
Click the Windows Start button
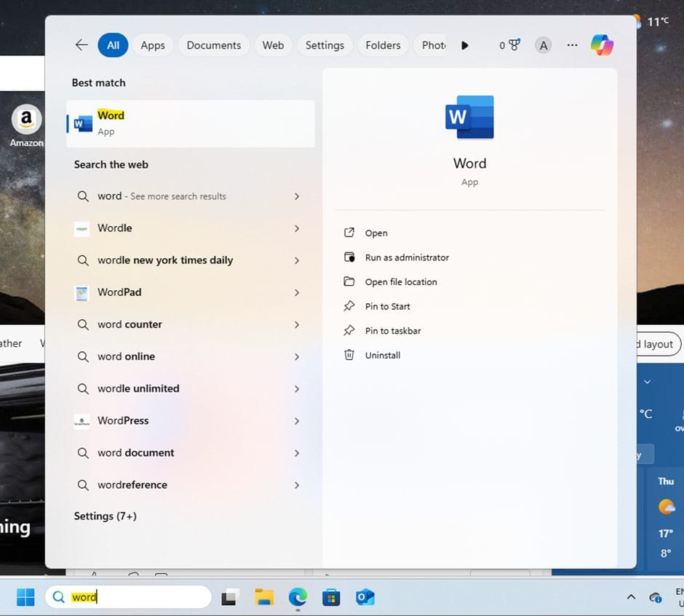click(x=25, y=597)
